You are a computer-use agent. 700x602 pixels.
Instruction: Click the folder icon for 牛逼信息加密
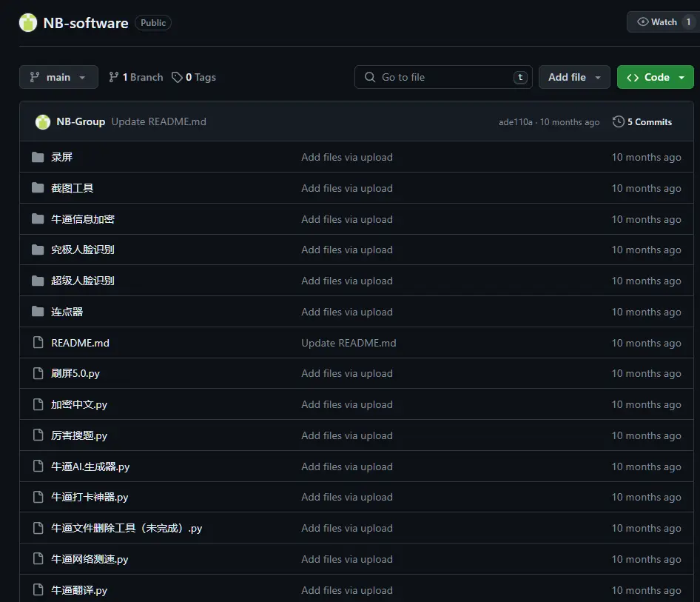pyautogui.click(x=38, y=219)
